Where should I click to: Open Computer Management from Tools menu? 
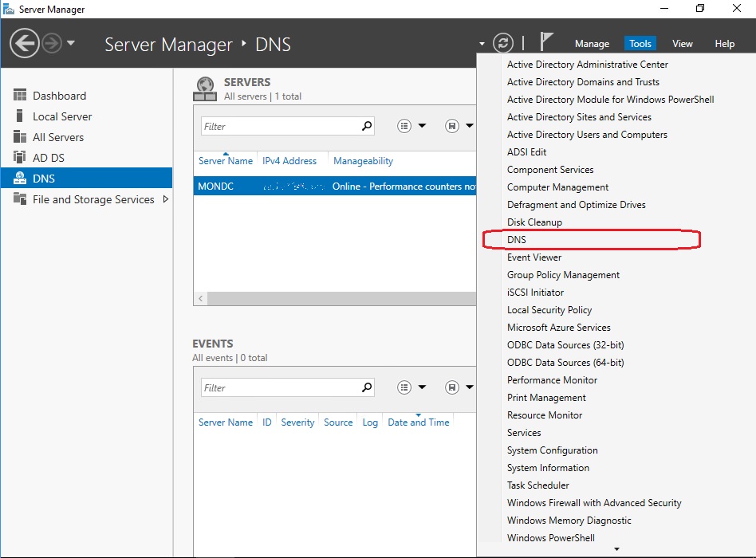click(557, 187)
